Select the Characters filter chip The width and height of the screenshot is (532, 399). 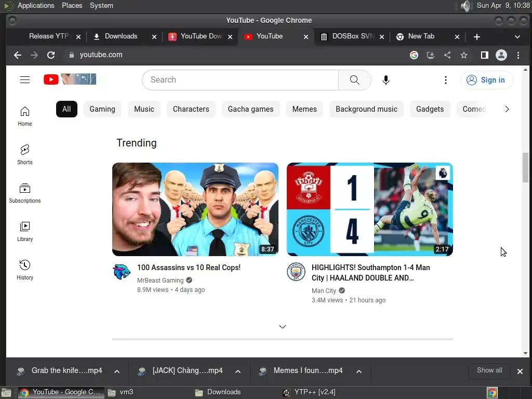[x=191, y=109]
